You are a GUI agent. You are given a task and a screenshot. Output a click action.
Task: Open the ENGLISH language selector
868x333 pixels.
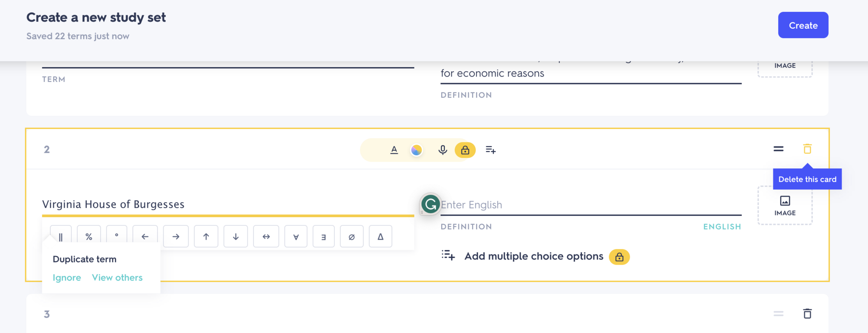click(x=722, y=227)
